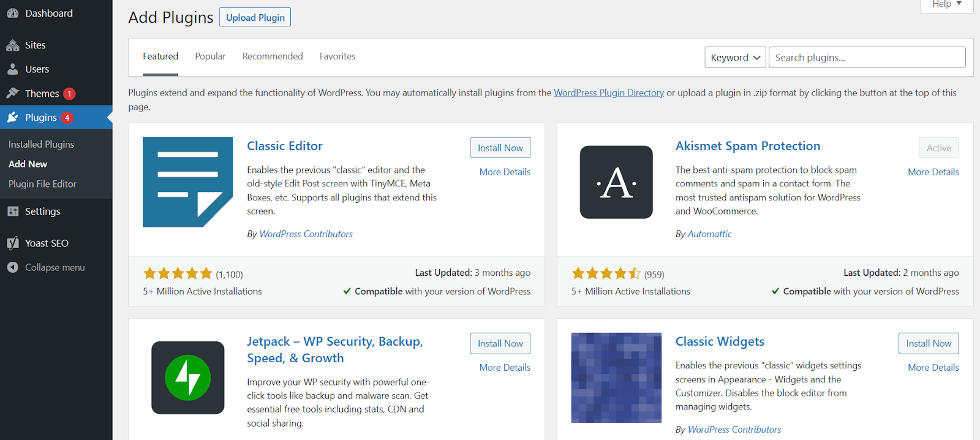Click the Sites houses icon
Viewport: 980px width, 440px height.
pyautogui.click(x=12, y=45)
